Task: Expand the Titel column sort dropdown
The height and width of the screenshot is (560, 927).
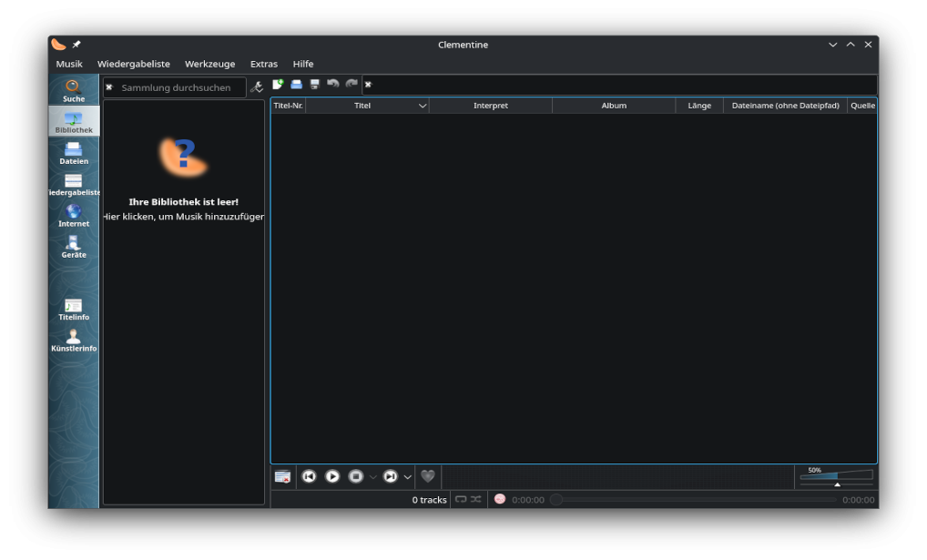Action: [423, 106]
